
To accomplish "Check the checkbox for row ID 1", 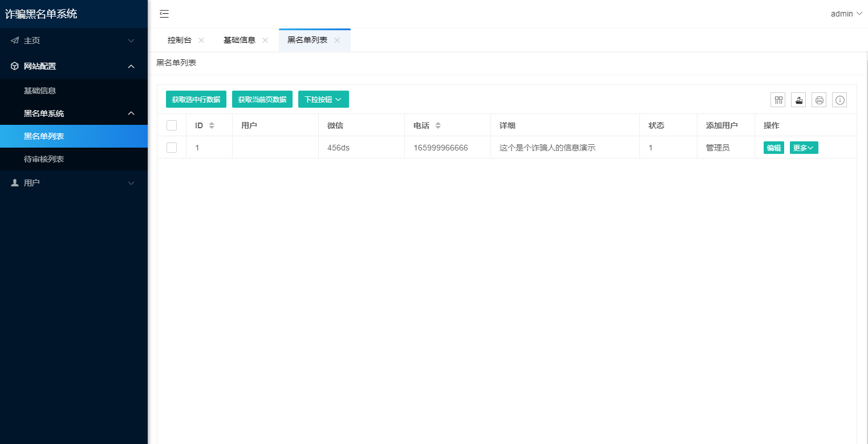I will coord(172,148).
